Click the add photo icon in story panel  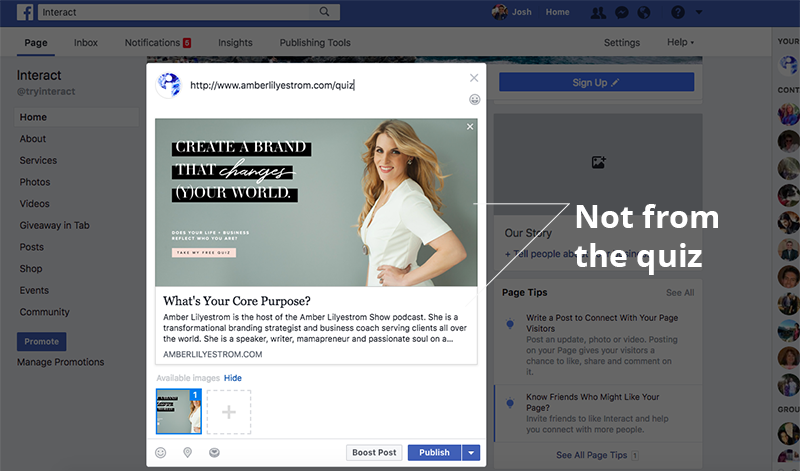click(x=598, y=162)
